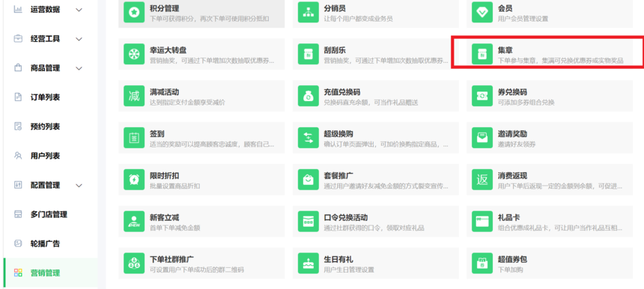
Task: Click the 用户列表 people icon in sidebar
Action: [x=18, y=156]
